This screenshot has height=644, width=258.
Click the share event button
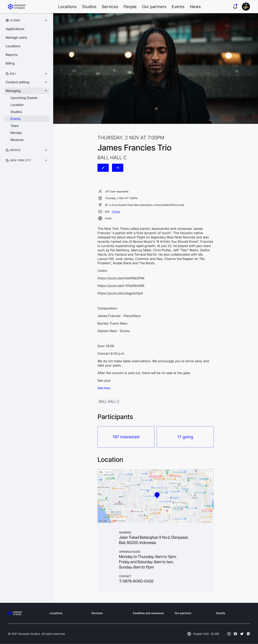coord(118,167)
